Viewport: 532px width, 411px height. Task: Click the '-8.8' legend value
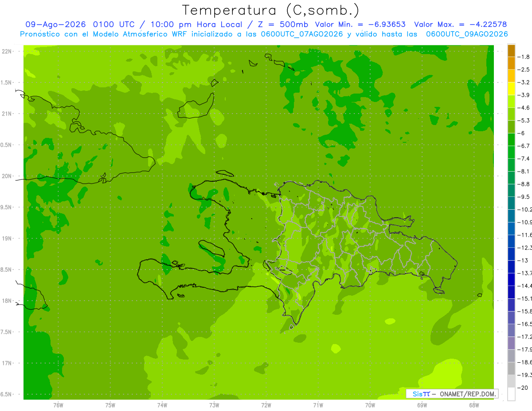coord(524,184)
